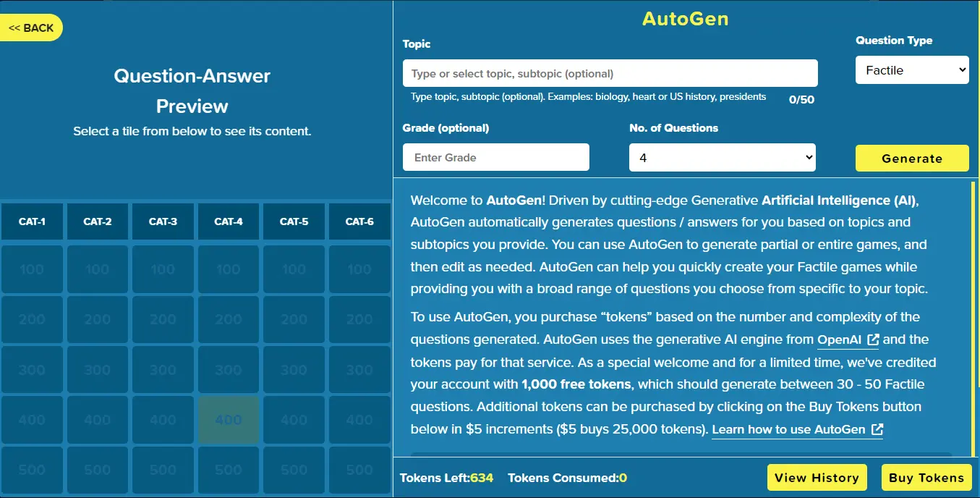Click the << BACK button
This screenshot has width=980, height=498.
(31, 28)
